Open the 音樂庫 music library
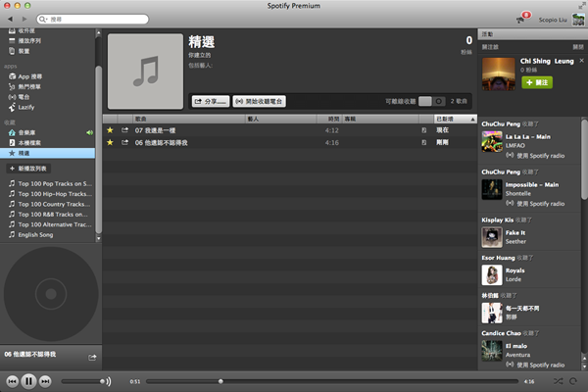 26,132
